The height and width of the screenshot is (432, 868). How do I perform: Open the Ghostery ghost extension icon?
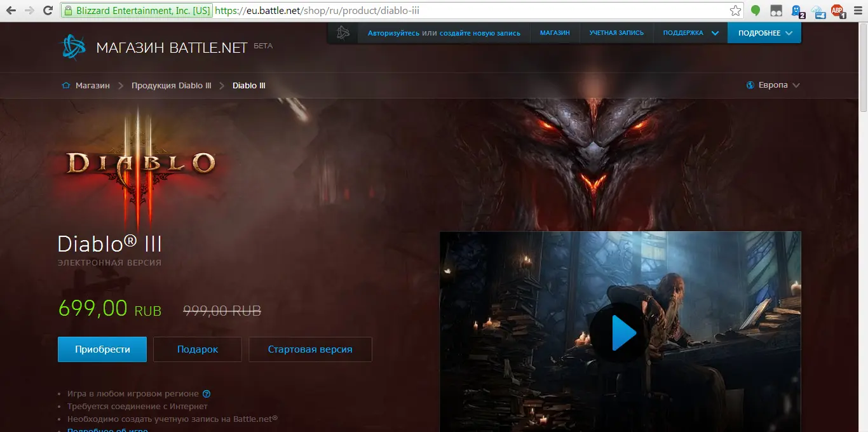(x=797, y=11)
